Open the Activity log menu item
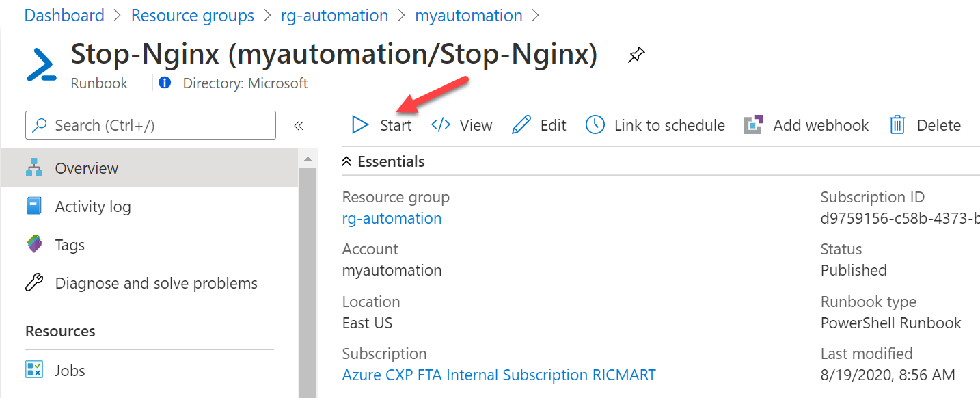Screen dimensions: 980x398 point(150,207)
